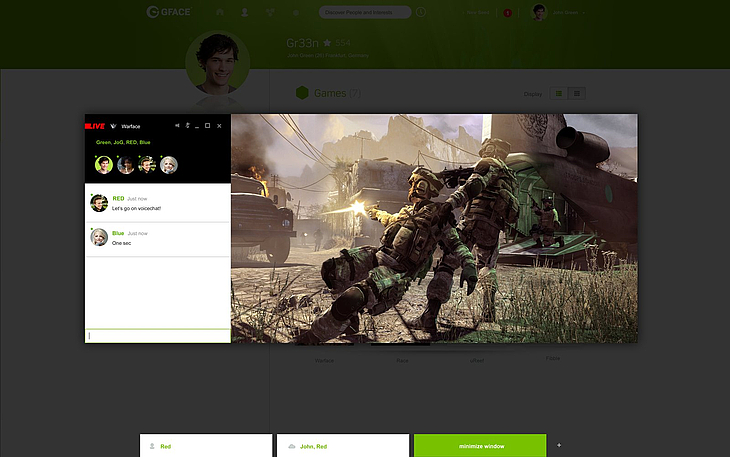Click the Blue username in chat
Image resolution: width=730 pixels, height=457 pixels.
[x=118, y=233]
